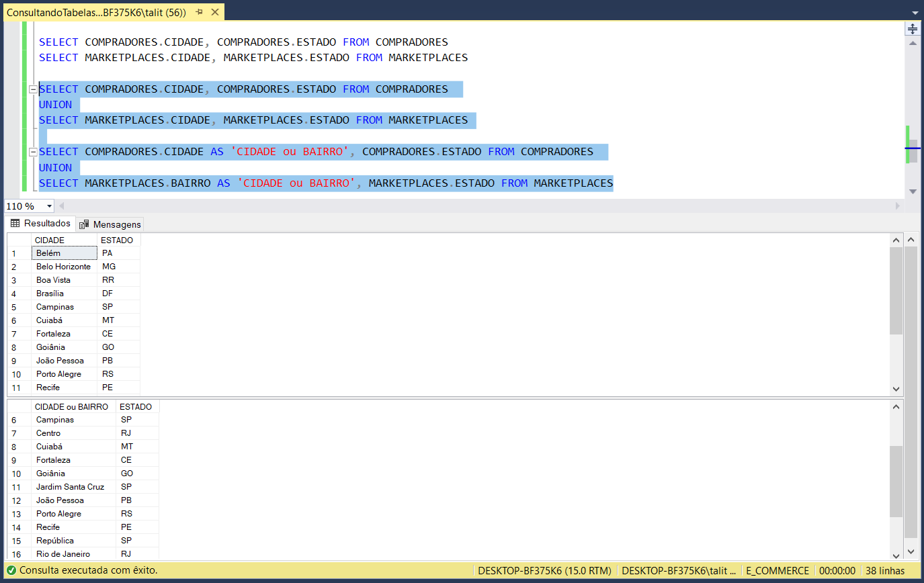This screenshot has width=924, height=583.
Task: Select the 'Belo Horizonte' cell
Action: (64, 267)
